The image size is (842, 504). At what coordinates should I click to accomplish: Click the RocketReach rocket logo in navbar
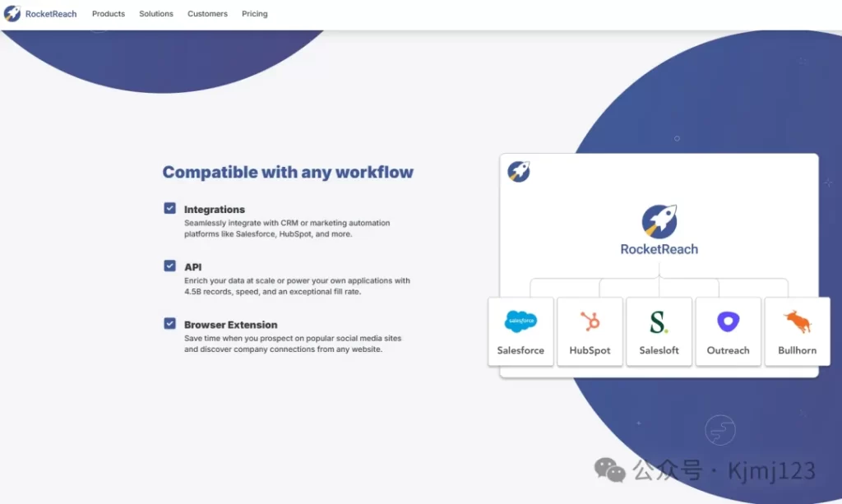(12, 13)
